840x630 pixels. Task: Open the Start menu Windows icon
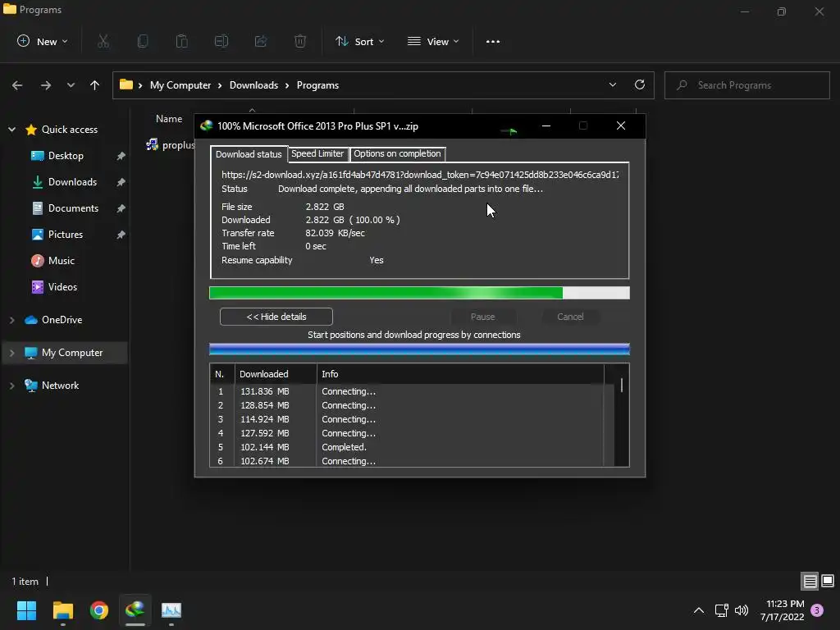[x=26, y=610]
